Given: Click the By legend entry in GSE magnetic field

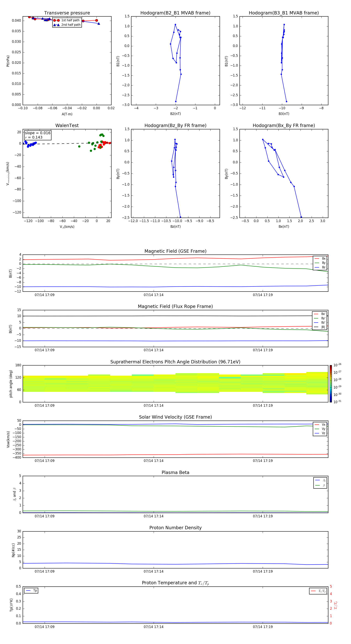Looking at the screenshot, I should pyautogui.click(x=320, y=263).
